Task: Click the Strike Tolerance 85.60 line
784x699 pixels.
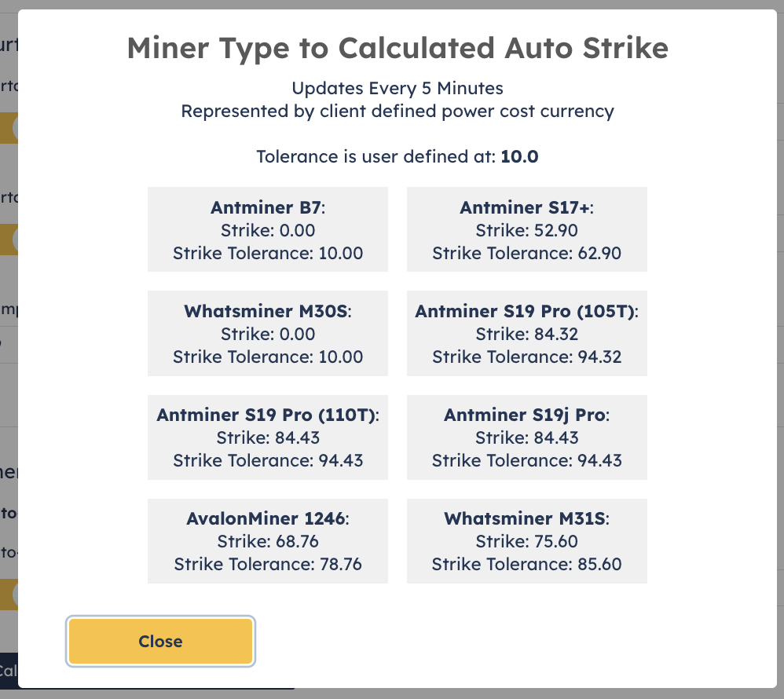Action: coord(526,565)
